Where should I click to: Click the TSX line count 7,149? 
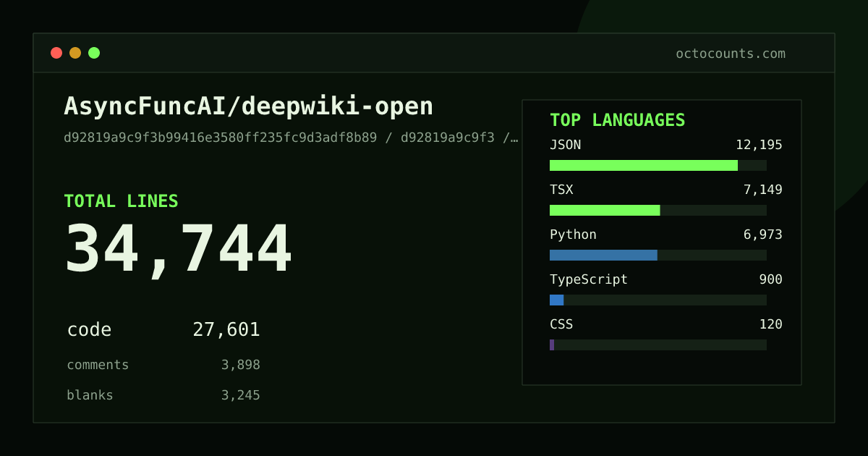tap(762, 190)
